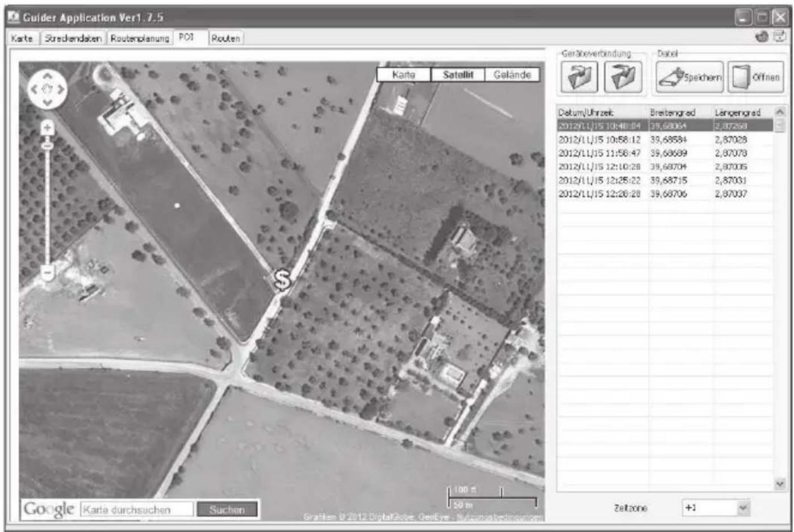Image resolution: width=794 pixels, height=532 pixels.
Task: Click the POI list scrollbar down arrow
Action: [780, 484]
